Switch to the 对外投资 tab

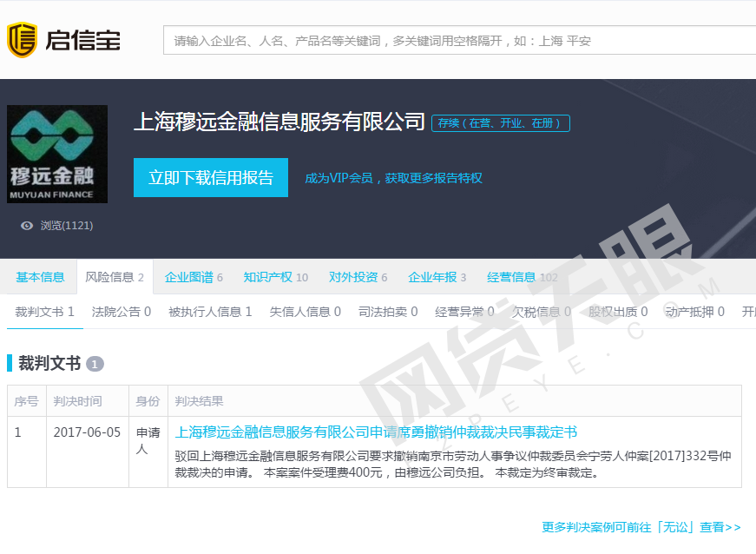point(358,277)
